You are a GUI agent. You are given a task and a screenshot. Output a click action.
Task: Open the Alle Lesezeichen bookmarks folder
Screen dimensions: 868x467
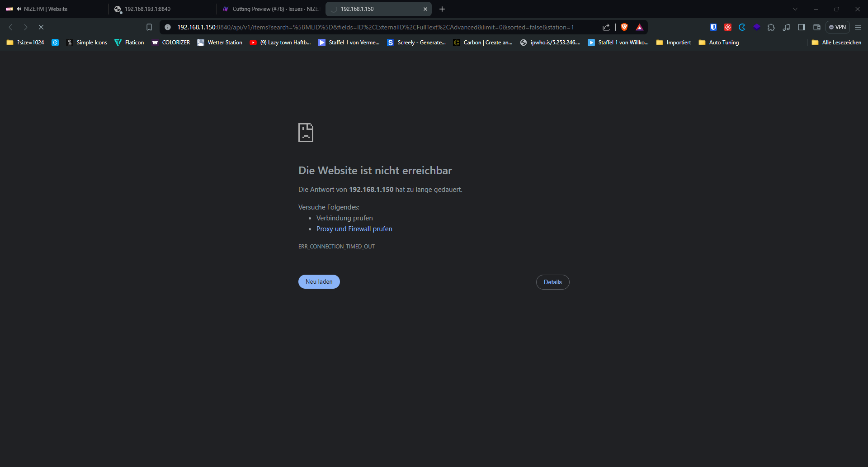[x=836, y=43]
